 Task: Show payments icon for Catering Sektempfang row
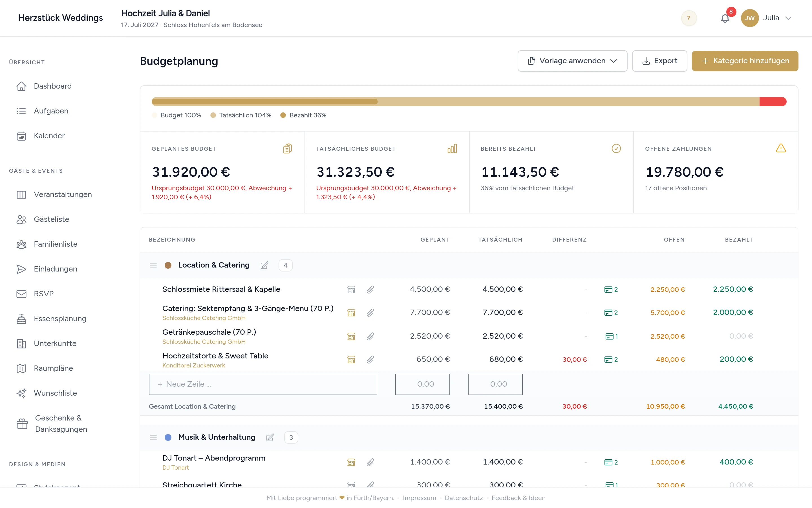coord(611,312)
